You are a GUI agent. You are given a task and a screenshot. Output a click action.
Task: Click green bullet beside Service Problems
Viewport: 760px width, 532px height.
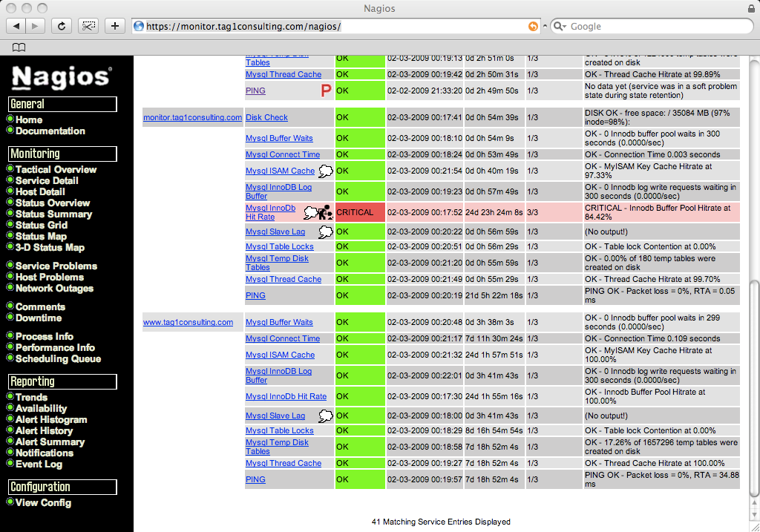pos(10,265)
